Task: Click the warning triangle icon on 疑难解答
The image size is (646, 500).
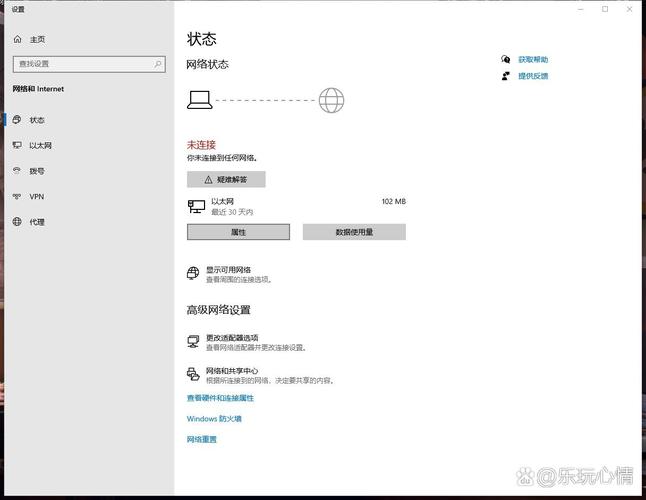Action: click(x=208, y=180)
